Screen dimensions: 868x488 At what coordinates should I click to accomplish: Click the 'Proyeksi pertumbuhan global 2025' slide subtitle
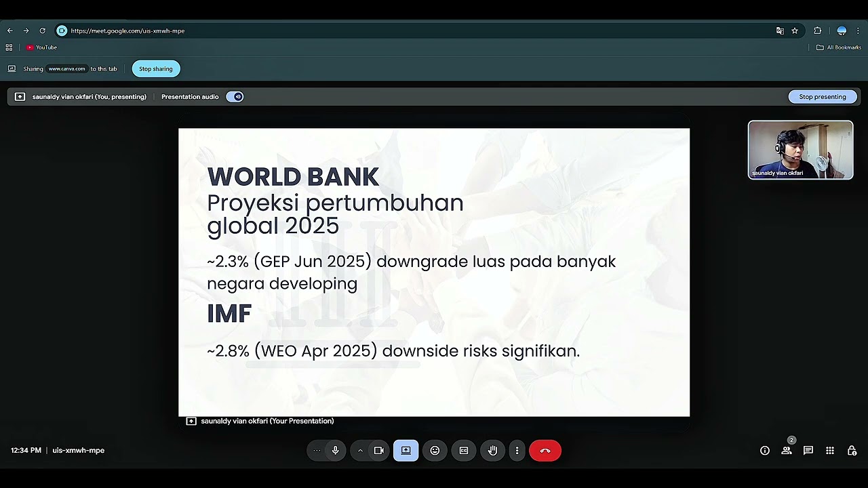(335, 214)
